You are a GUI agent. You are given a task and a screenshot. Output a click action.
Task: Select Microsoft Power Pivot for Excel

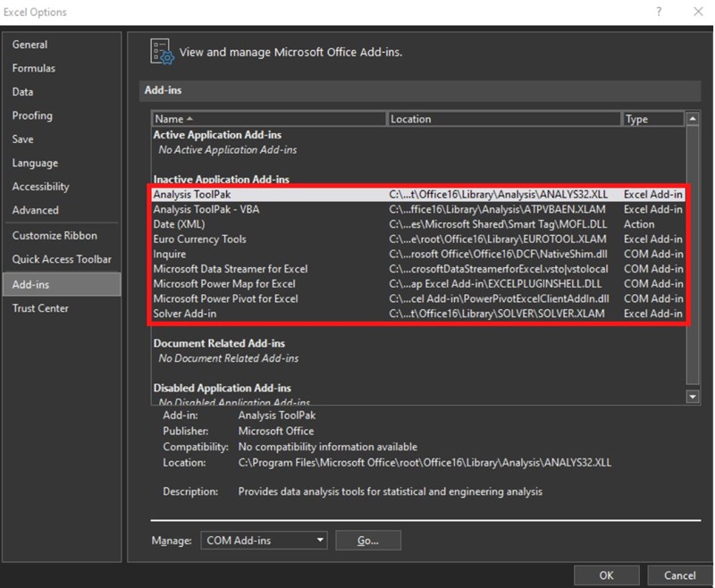tap(268, 298)
